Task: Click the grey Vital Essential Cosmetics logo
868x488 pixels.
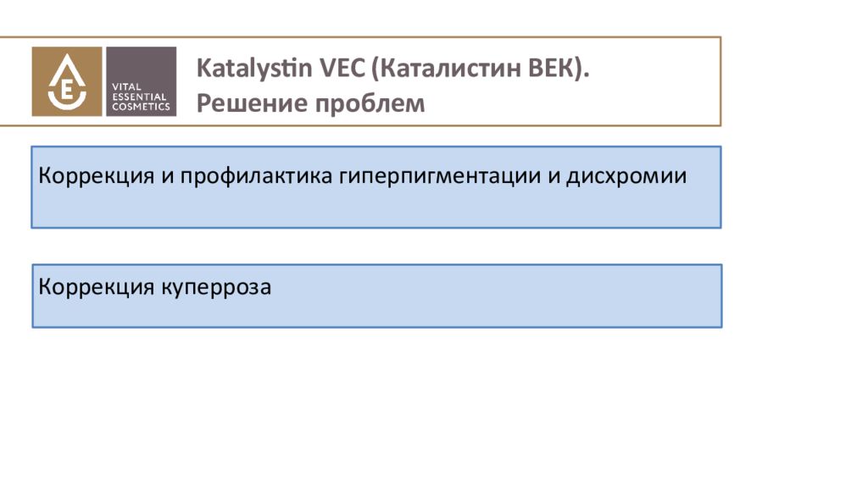Action: 142,81
